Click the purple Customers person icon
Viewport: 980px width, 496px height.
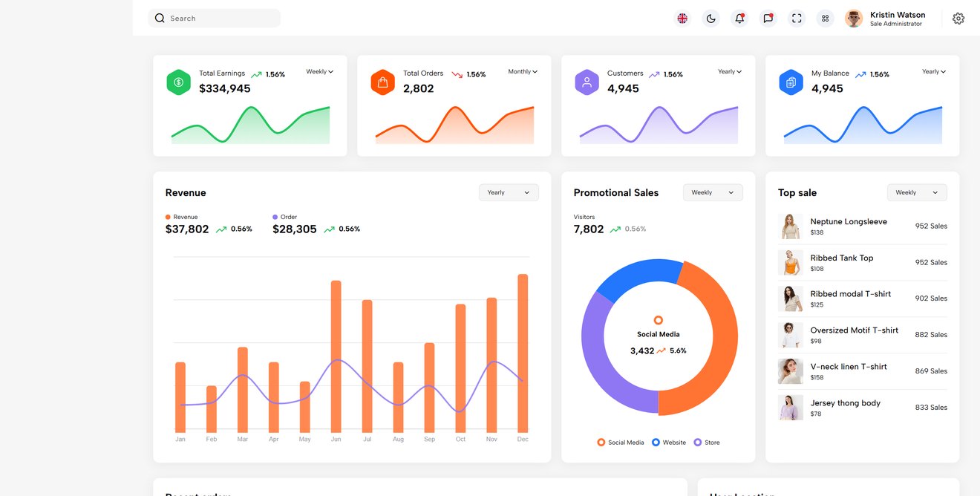(x=587, y=82)
